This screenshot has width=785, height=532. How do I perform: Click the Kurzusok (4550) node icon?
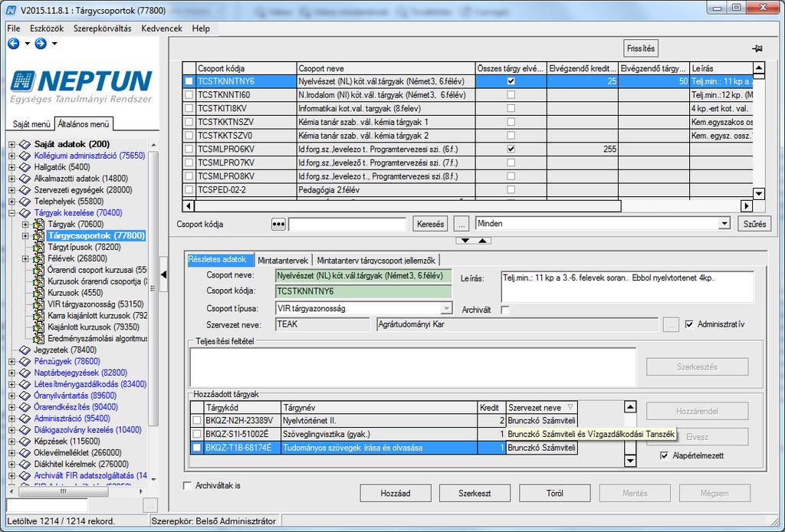(x=38, y=293)
